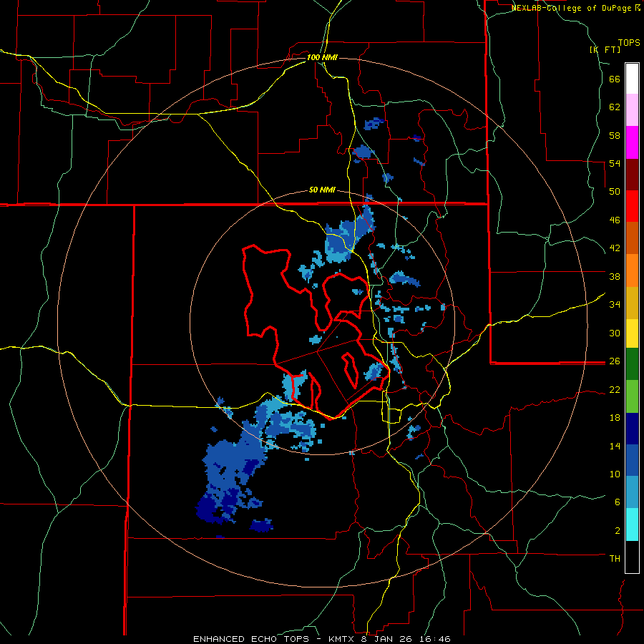Click the legend value 42
Viewport: 644px width, 644px height.
[615, 248]
